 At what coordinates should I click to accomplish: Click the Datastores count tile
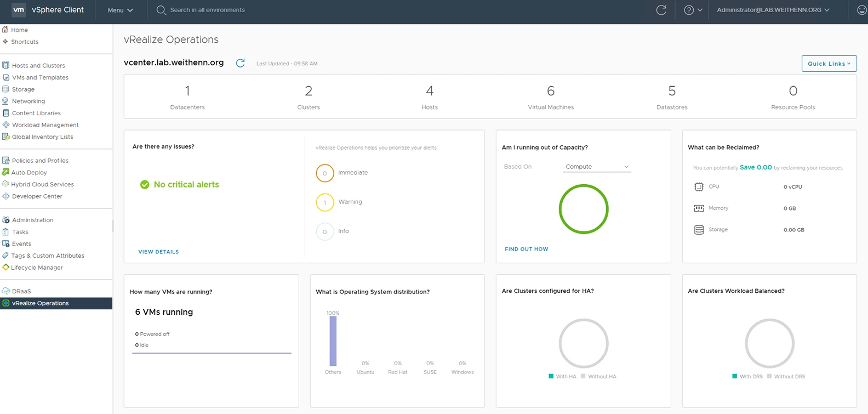(x=672, y=97)
